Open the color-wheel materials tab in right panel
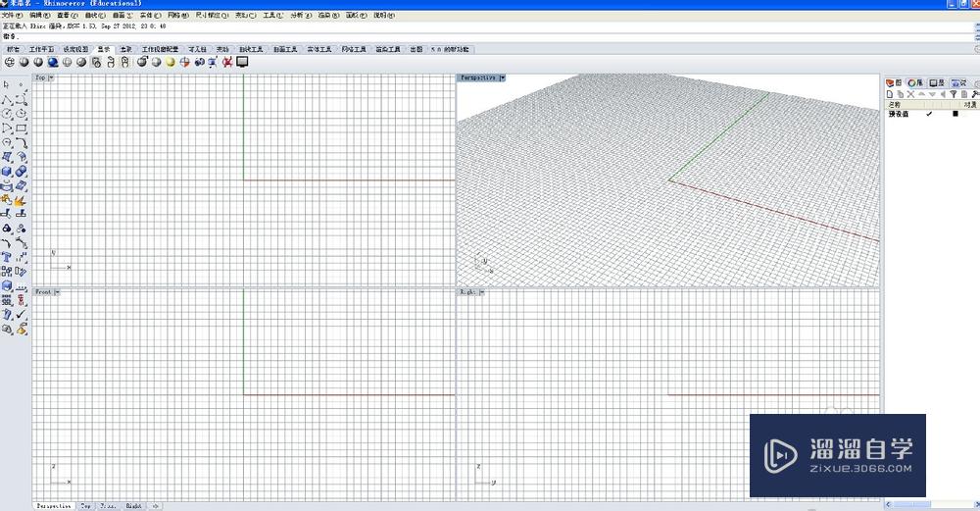Image resolution: width=980 pixels, height=511 pixels. click(x=915, y=82)
